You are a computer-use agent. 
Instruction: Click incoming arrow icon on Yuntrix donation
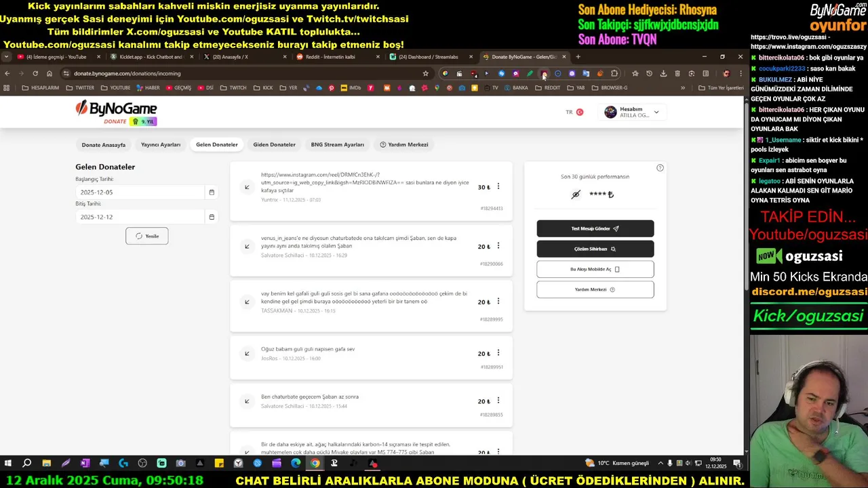247,187
